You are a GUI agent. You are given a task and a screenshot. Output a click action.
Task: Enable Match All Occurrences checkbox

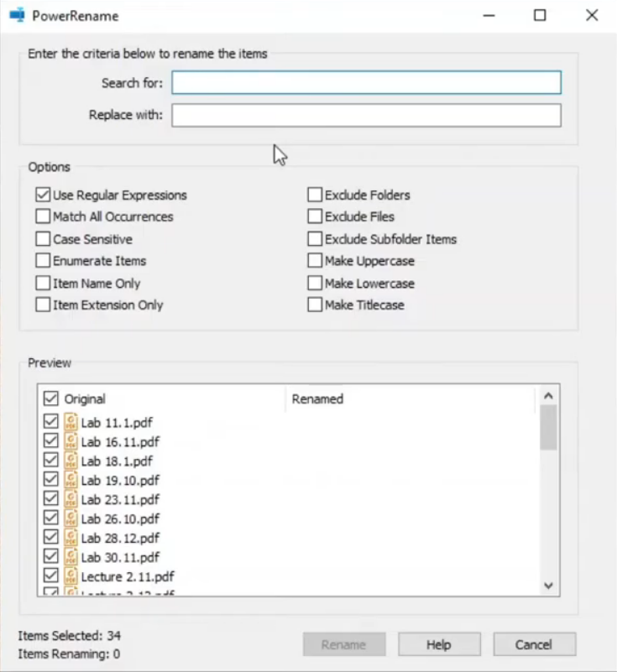coord(44,216)
